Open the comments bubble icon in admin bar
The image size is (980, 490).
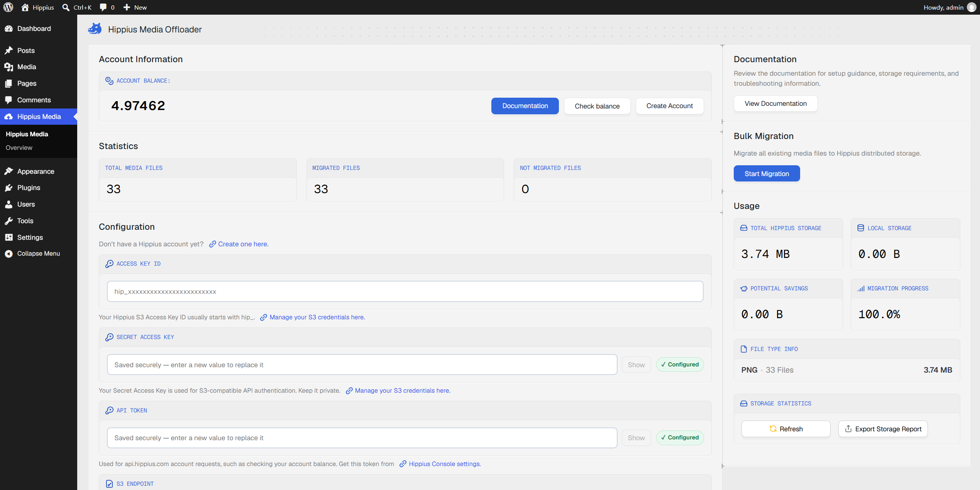click(103, 7)
